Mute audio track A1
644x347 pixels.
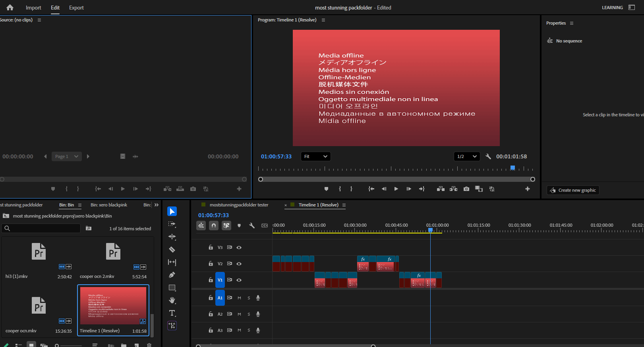(239, 298)
